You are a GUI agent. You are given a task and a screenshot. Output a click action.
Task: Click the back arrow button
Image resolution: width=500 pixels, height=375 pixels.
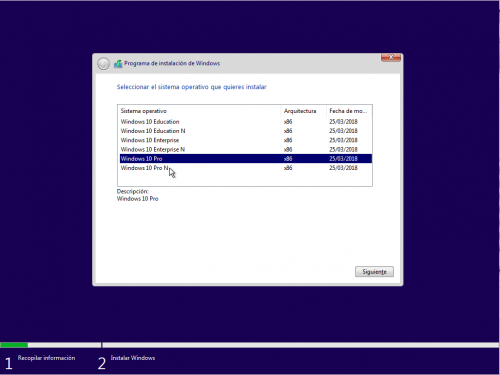click(x=103, y=63)
